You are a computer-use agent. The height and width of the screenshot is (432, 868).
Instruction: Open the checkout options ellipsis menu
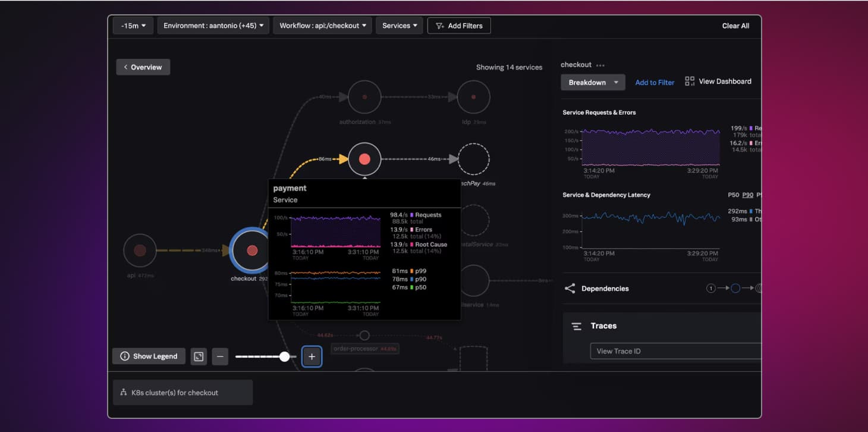[599, 64]
